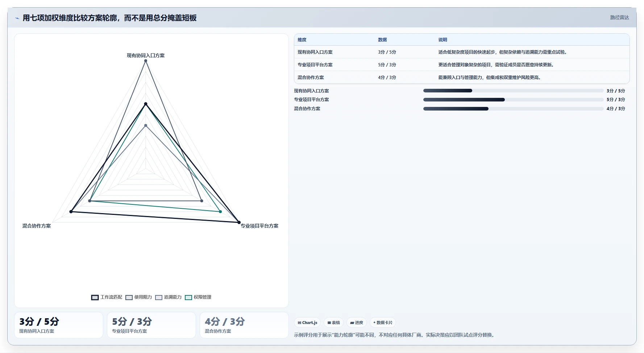Click the Chart.js tag chip

pyautogui.click(x=307, y=323)
